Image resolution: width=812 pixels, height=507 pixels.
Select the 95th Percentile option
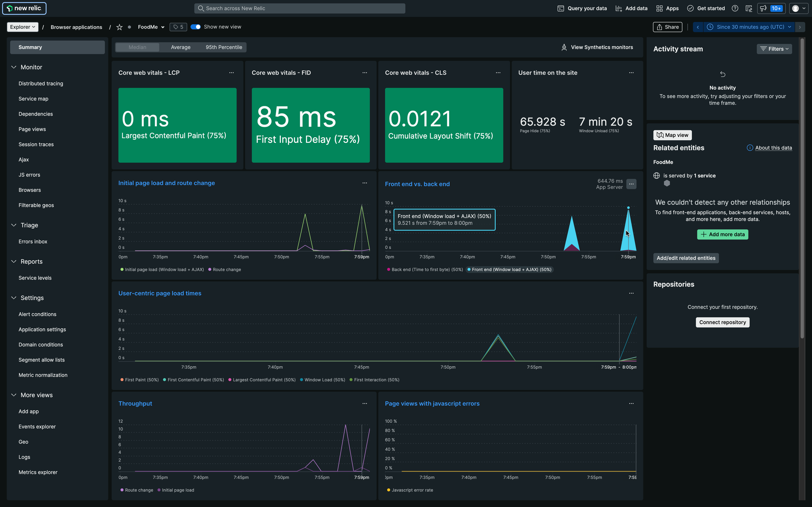(x=224, y=47)
